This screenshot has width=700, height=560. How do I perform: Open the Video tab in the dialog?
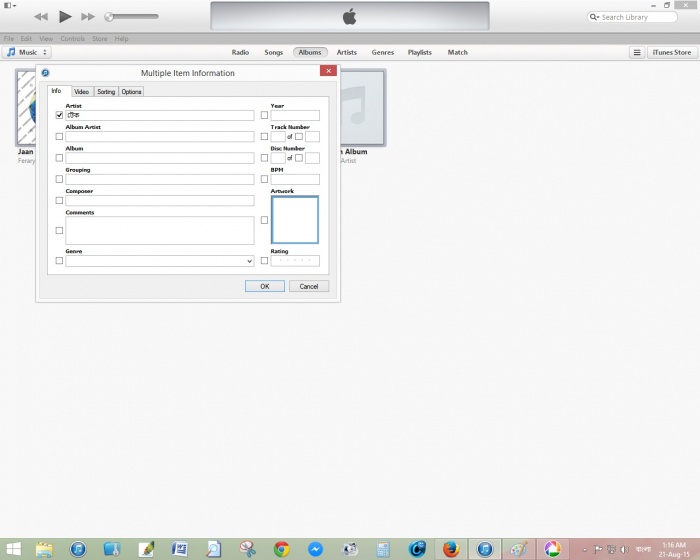[x=82, y=92]
